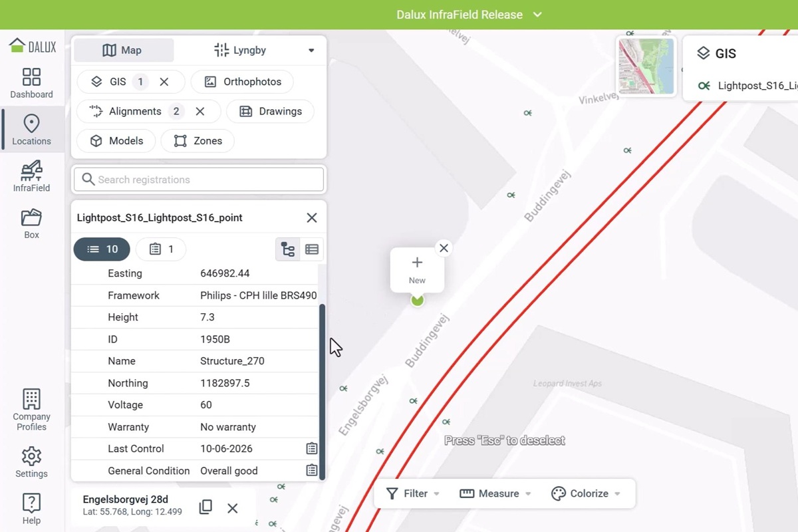Open the Dashboard section in sidebar
Viewport: 798px width, 532px height.
[31, 83]
